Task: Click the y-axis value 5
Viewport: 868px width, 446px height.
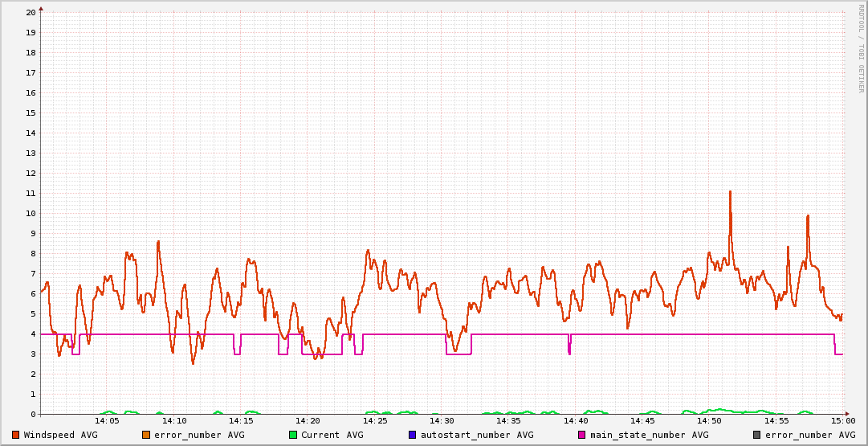Action: pos(33,313)
